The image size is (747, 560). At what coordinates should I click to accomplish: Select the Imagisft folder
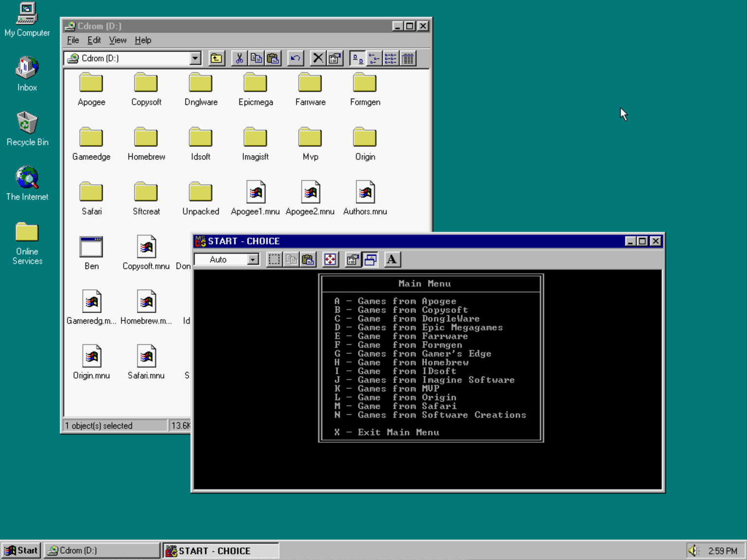point(255,144)
